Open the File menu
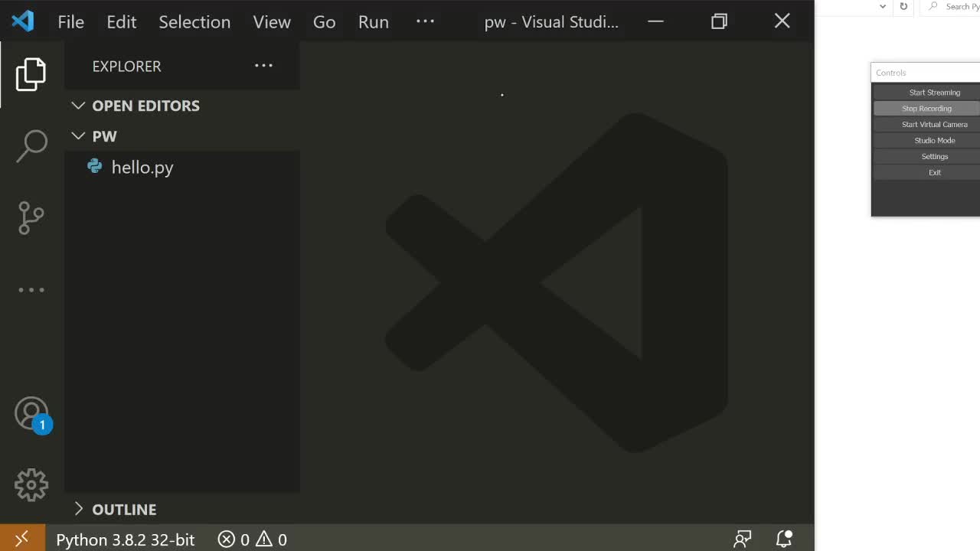Viewport: 980px width, 551px height. pos(71,22)
